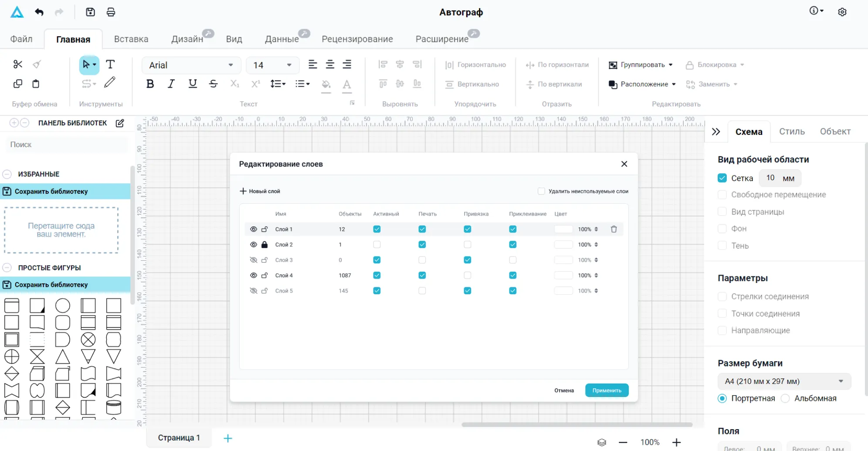Click the layers icon in status bar
Viewport: 868px width, 451px height.
(x=602, y=442)
